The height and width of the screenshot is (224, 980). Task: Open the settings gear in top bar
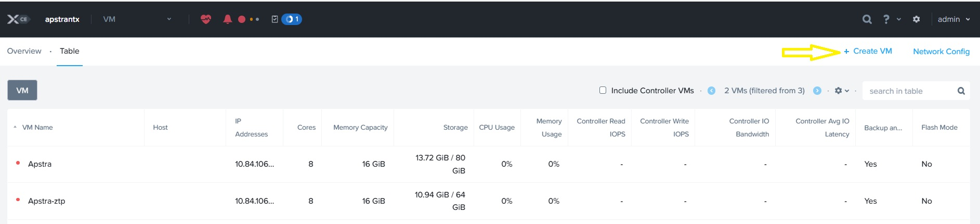click(x=916, y=19)
